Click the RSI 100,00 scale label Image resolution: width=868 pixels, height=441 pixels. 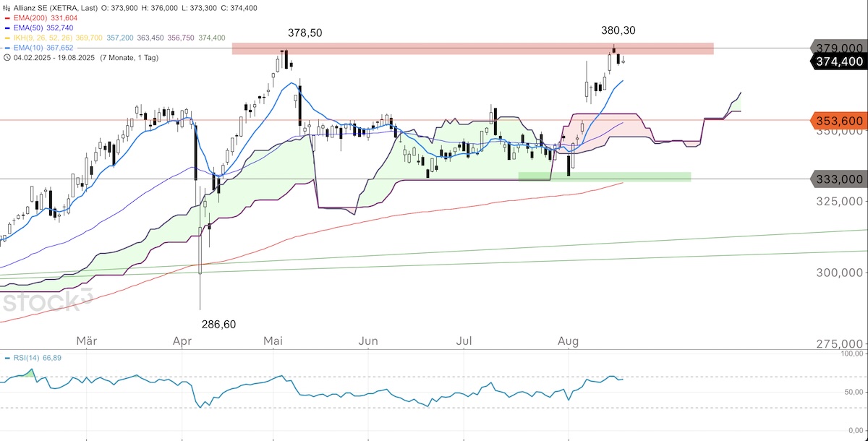(x=851, y=354)
